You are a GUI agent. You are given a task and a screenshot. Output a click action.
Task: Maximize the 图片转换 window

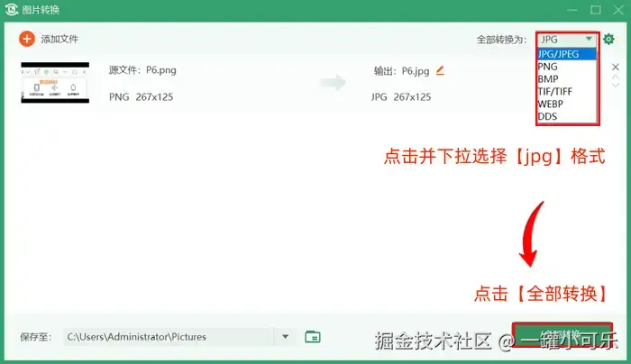596,10
